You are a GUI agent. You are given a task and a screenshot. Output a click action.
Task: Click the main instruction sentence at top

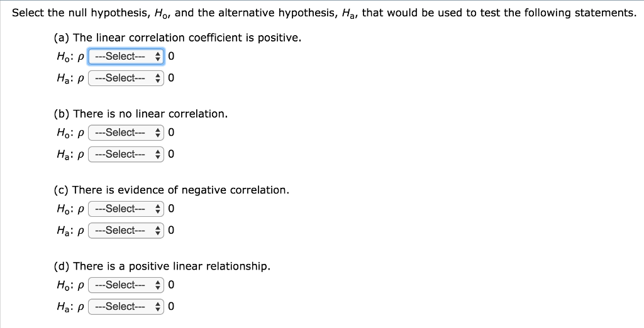point(324,13)
